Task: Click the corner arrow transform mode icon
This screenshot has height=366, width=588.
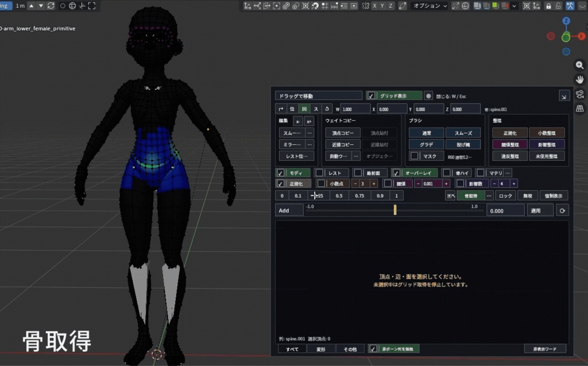Action: pos(281,109)
